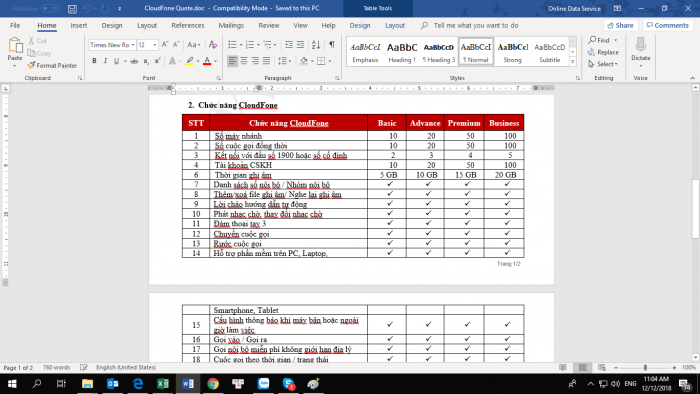Viewport: 700px width, 394px height.
Task: Toggle the Show/Hide paragraph marks icon
Action: click(x=332, y=44)
